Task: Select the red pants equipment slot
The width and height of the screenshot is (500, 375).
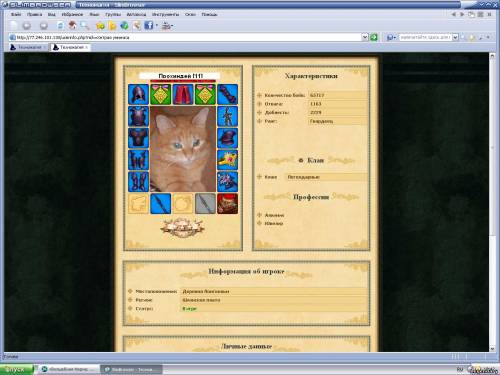Action: click(x=183, y=94)
